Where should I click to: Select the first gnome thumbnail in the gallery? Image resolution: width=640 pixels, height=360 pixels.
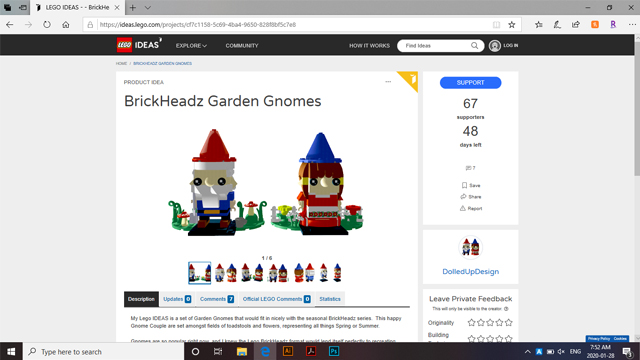pyautogui.click(x=200, y=273)
